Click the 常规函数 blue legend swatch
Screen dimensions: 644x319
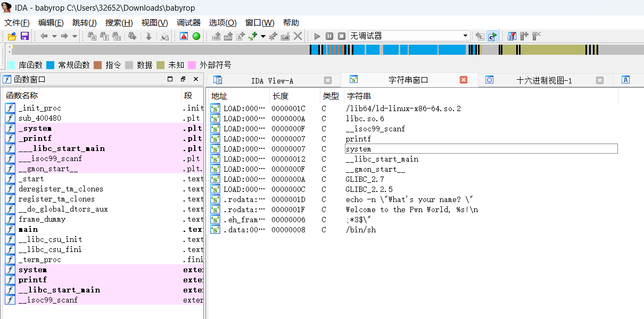click(x=51, y=65)
